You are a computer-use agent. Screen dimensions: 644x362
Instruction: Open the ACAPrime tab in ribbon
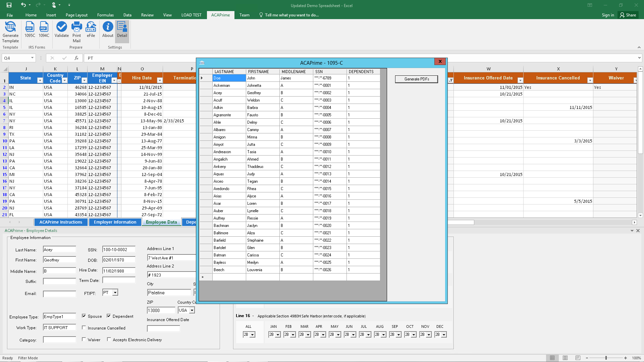[x=220, y=15]
